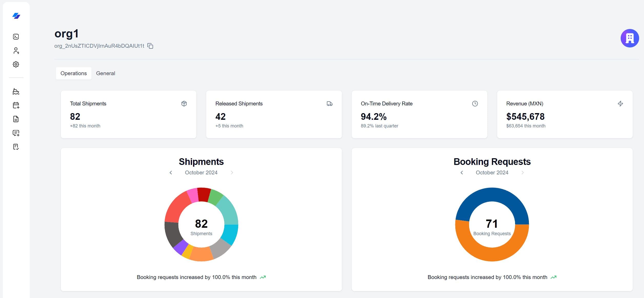Open the organization avatar in top right

(x=630, y=38)
